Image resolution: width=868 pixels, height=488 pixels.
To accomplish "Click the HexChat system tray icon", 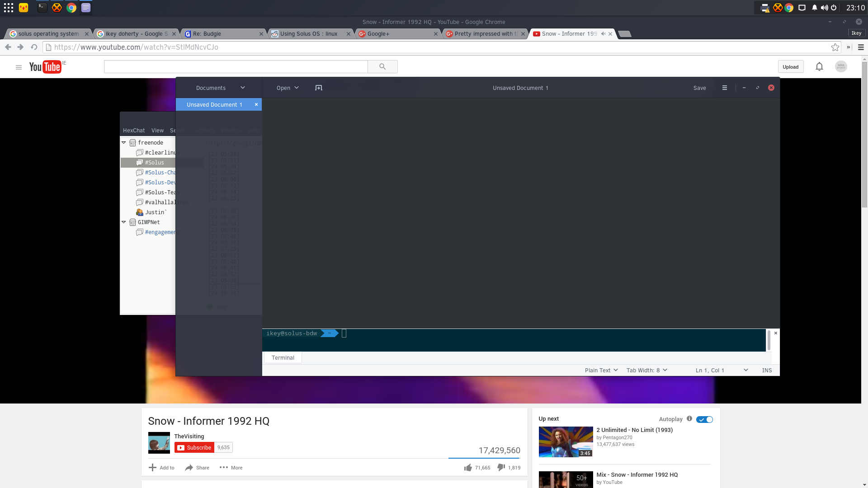I will point(778,8).
